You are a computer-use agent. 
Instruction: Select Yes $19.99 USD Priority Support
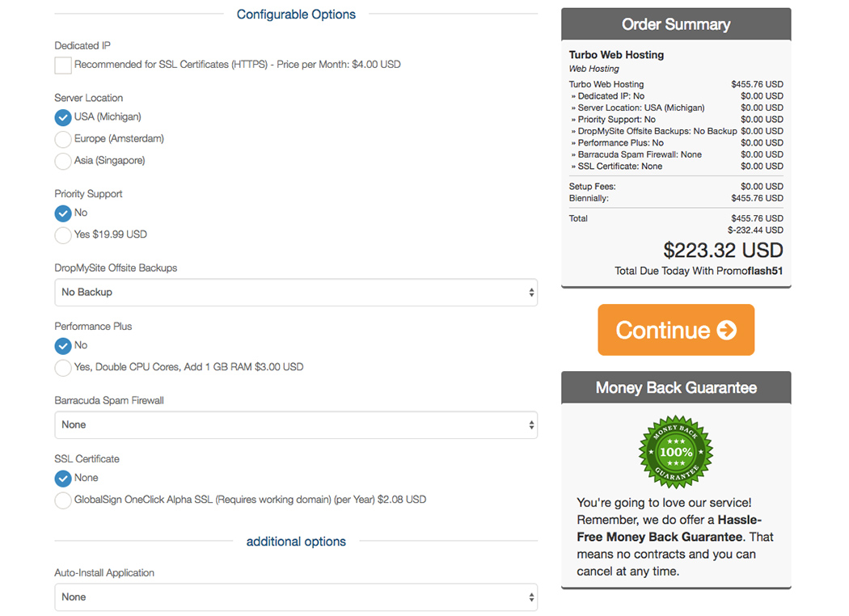tap(63, 235)
